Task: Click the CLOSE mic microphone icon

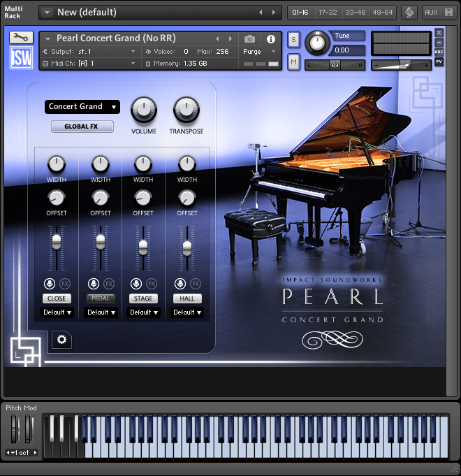Action: pyautogui.click(x=50, y=284)
